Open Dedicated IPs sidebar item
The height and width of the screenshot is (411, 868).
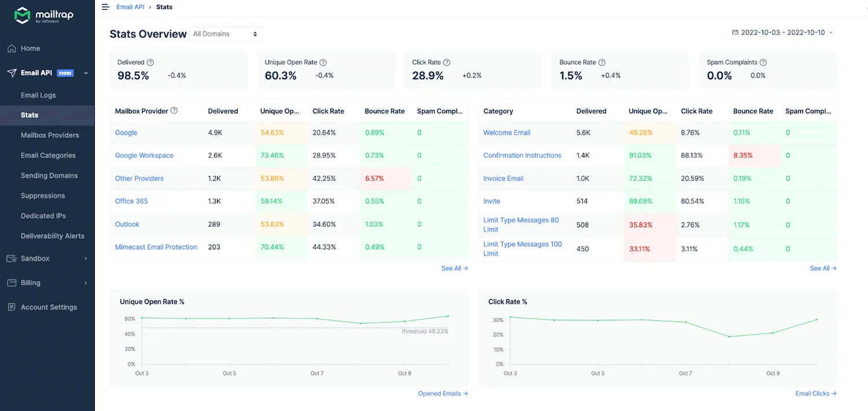pos(43,216)
